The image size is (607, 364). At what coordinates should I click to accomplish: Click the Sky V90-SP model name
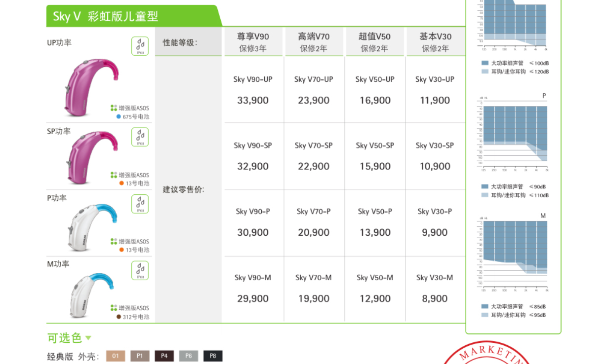[253, 146]
